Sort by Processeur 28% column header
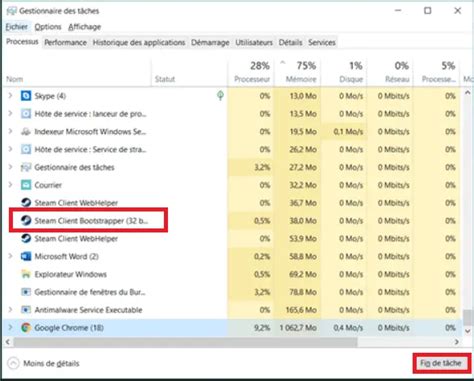Screen dimensions: 474x381 252,72
